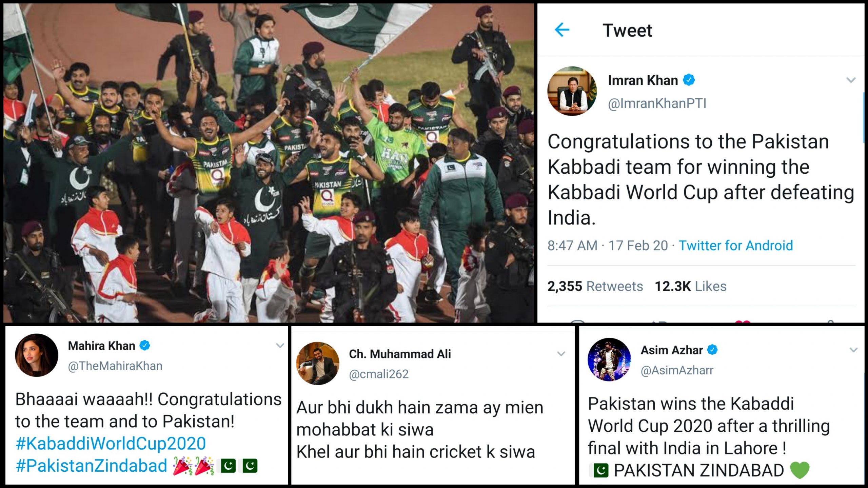
Task: Go back using the blue arrow
Action: click(x=562, y=30)
